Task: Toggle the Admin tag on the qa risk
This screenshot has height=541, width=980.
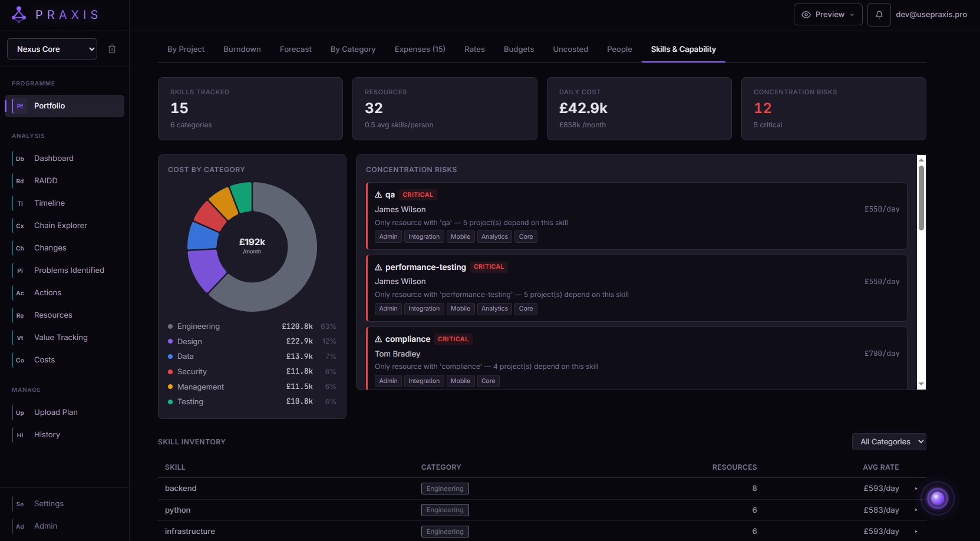Action: tap(388, 236)
